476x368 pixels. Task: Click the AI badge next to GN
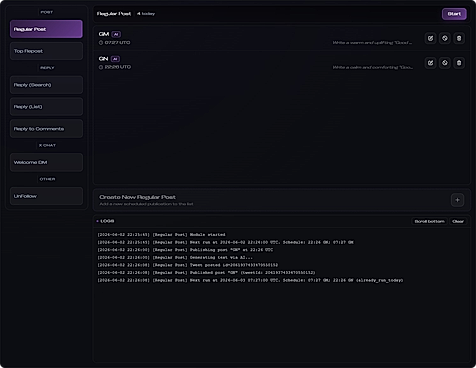tap(115, 59)
